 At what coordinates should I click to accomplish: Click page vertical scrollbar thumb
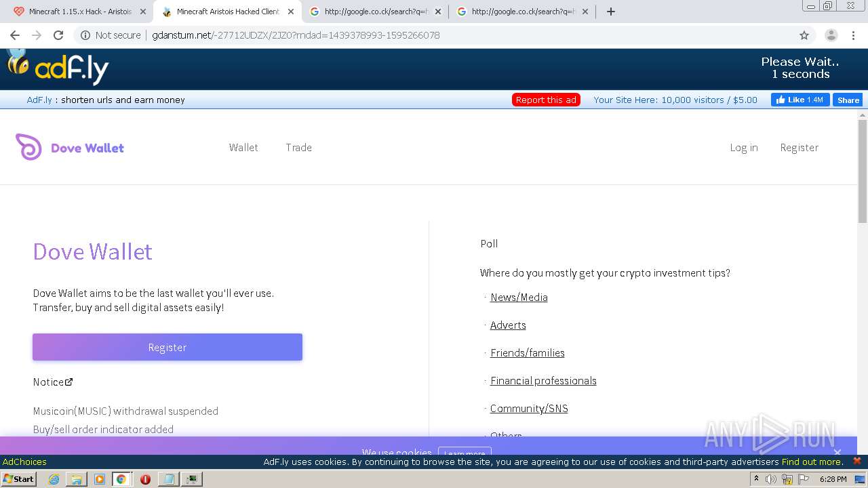(x=863, y=171)
